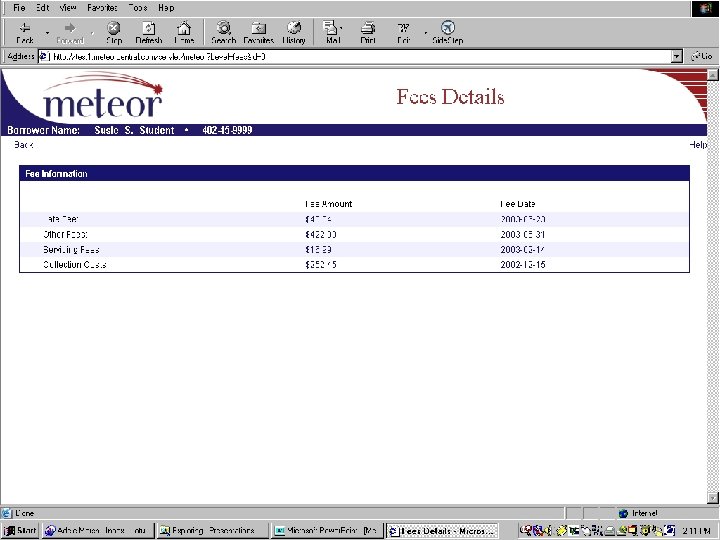Reload the page with Refresh button

coord(149,33)
